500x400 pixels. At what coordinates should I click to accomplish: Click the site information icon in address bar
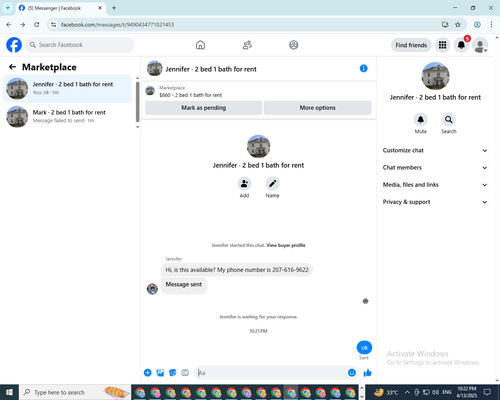[x=54, y=24]
